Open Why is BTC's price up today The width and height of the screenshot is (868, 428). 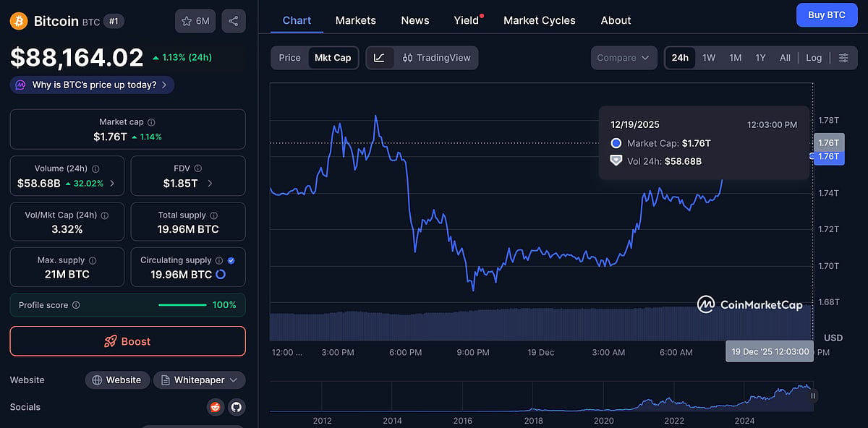coord(92,85)
